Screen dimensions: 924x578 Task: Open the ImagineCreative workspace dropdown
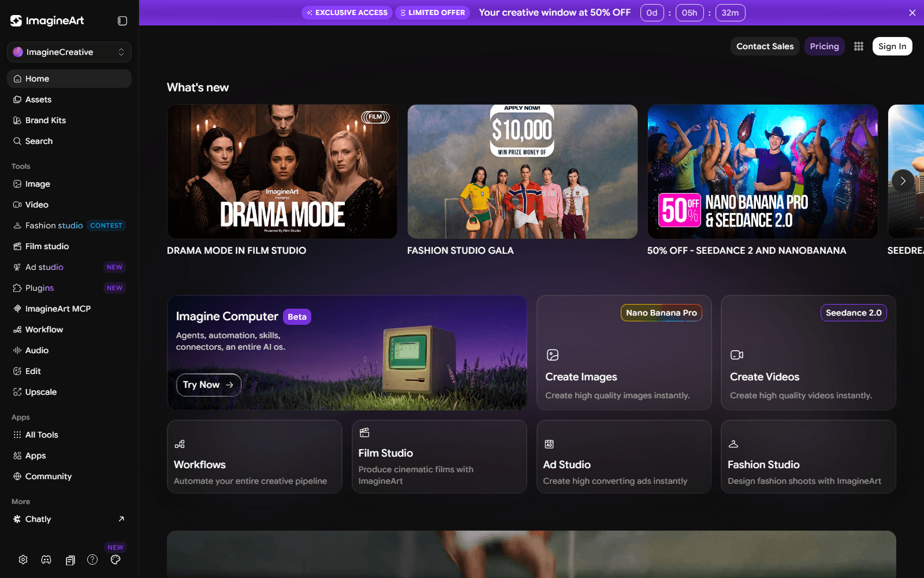tap(69, 52)
